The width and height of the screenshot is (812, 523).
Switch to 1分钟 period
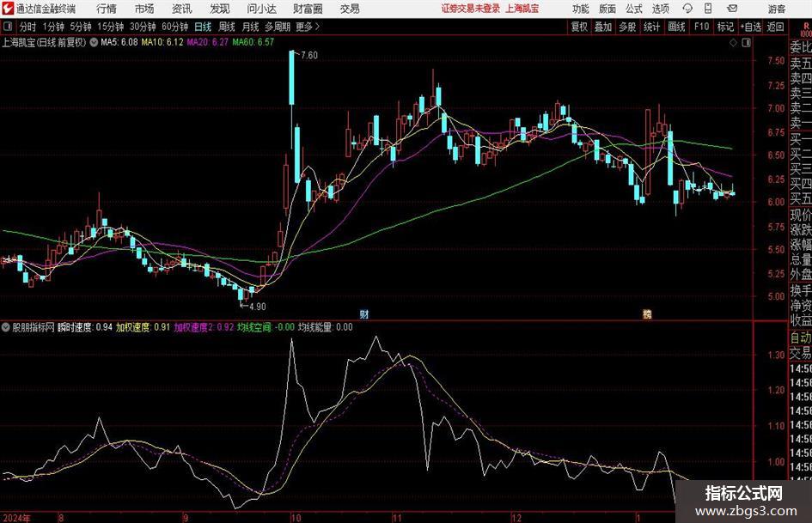pyautogui.click(x=53, y=27)
